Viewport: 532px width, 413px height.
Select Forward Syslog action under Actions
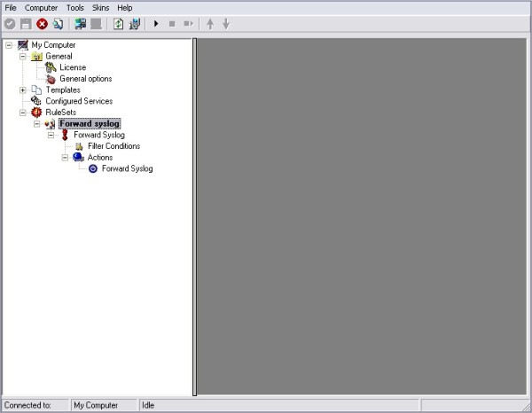tap(127, 168)
